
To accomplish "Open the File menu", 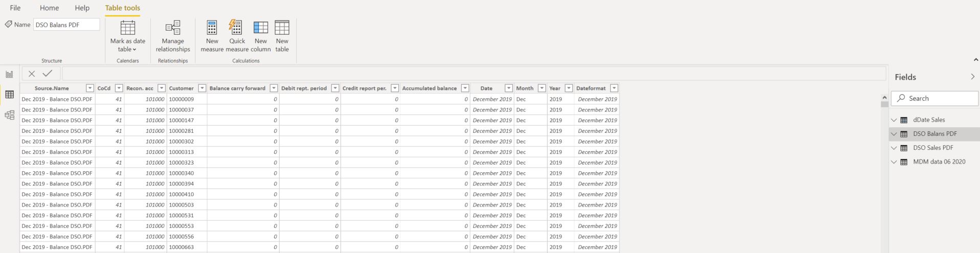I will tap(15, 8).
